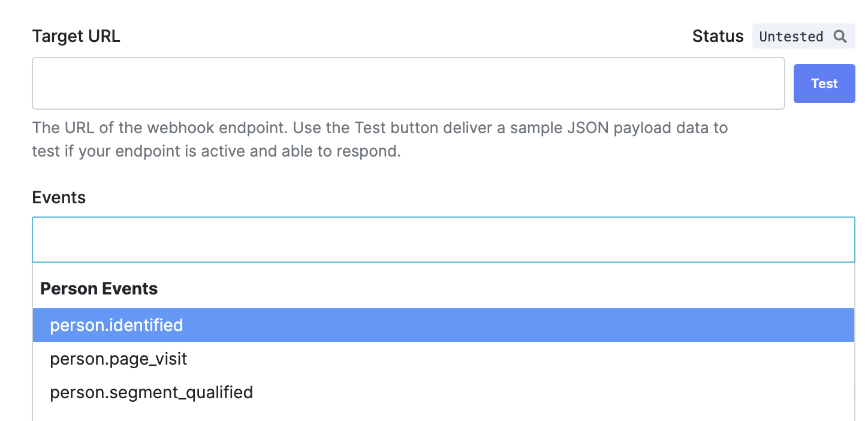Click the webhook endpoint help description text
Screen dimensions: 868x421
click(380, 139)
